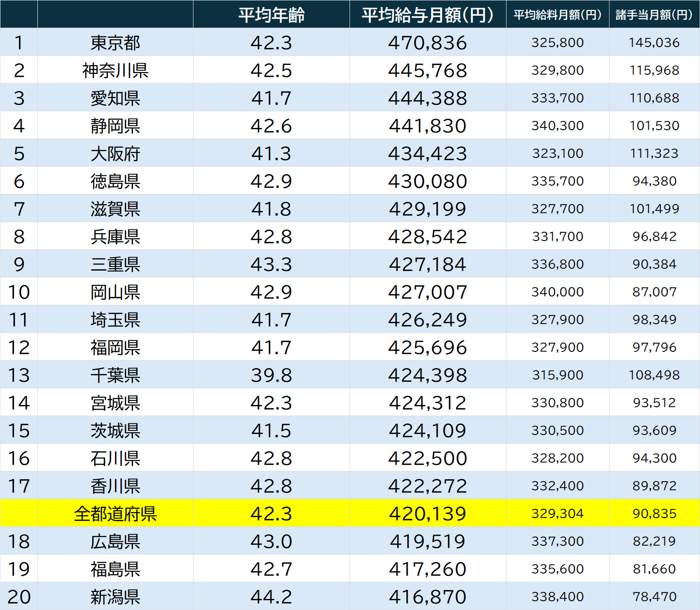Image resolution: width=700 pixels, height=610 pixels.
Task: Select the 愛知県 prefecture cell
Action: pos(115,98)
